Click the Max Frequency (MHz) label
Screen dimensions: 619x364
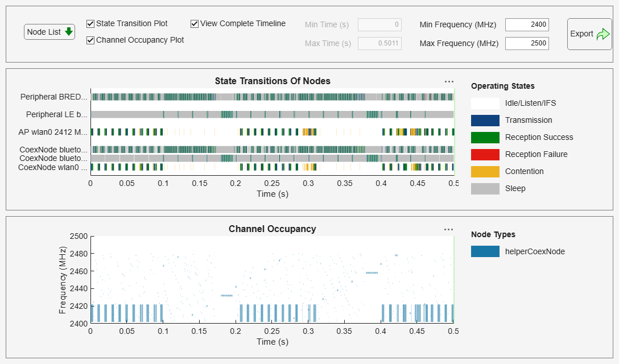pyautogui.click(x=459, y=43)
